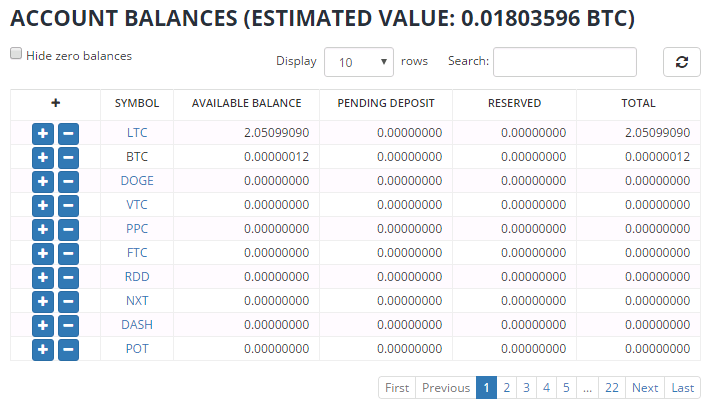Focus the Search input field
This screenshot has width=717, height=411.
[564, 62]
